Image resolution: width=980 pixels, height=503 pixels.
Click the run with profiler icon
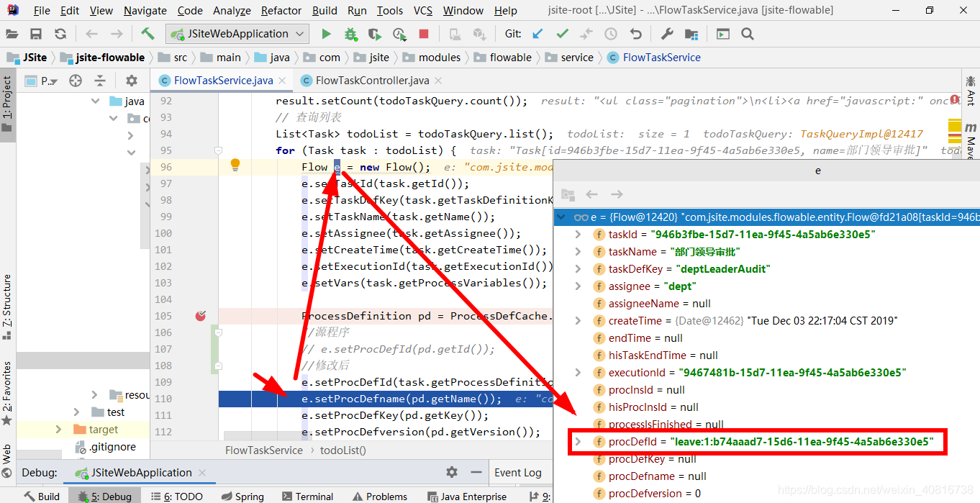click(x=400, y=34)
